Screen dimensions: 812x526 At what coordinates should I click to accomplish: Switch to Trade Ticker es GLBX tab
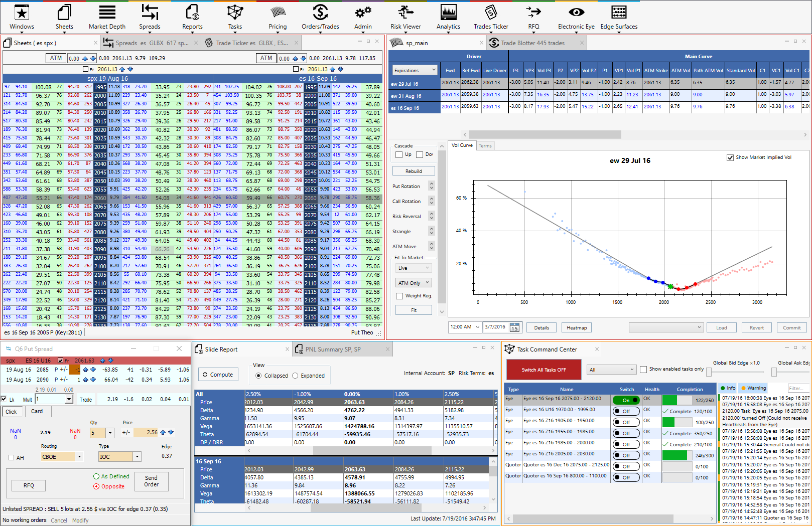[x=251, y=43]
